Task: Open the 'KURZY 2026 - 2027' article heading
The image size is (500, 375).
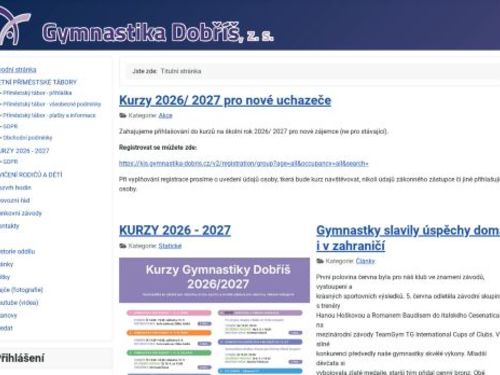Action: 175,230
